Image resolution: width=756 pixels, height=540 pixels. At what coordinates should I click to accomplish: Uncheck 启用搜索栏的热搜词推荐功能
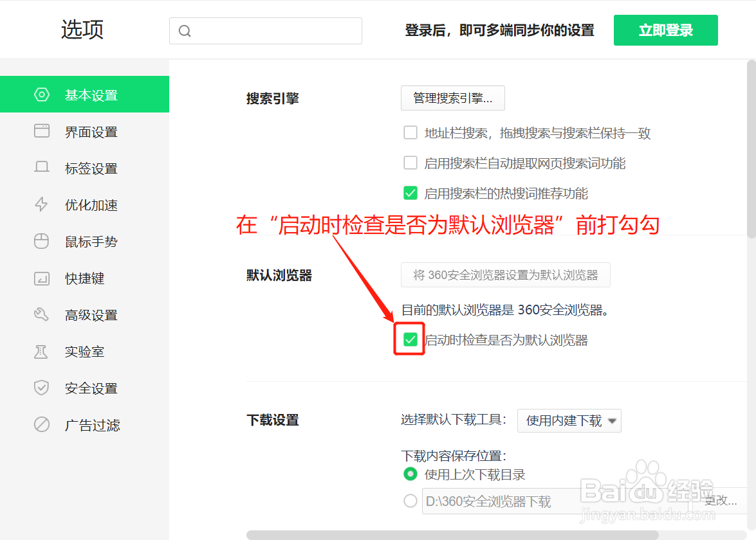[x=410, y=193]
